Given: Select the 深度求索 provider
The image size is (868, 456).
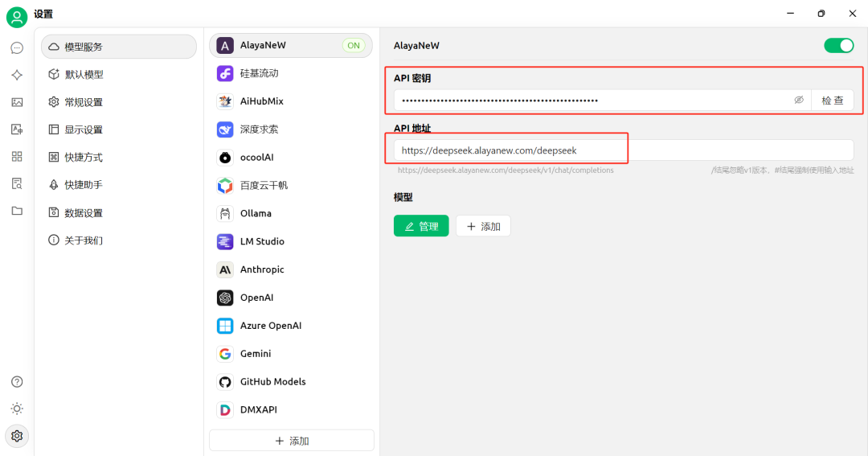Looking at the screenshot, I should pos(291,129).
